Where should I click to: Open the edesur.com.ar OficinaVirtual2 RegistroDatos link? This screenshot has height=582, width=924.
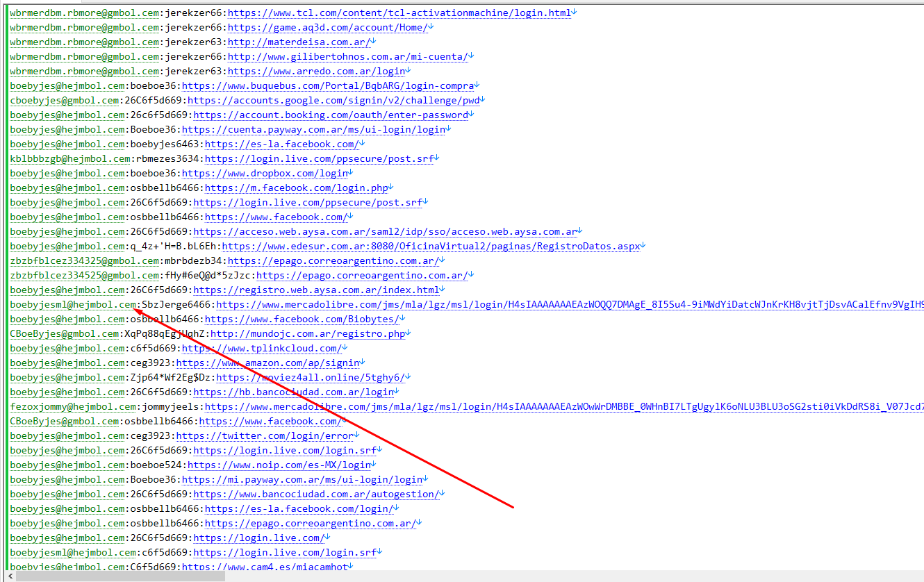point(431,247)
